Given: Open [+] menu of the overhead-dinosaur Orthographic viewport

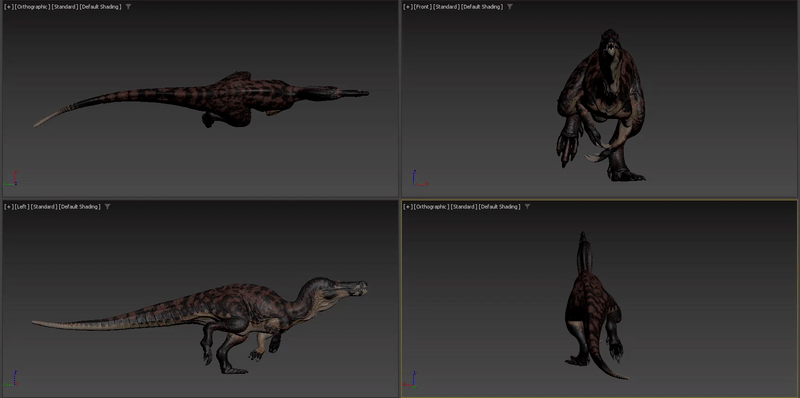Looking at the screenshot, I should pyautogui.click(x=8, y=7).
